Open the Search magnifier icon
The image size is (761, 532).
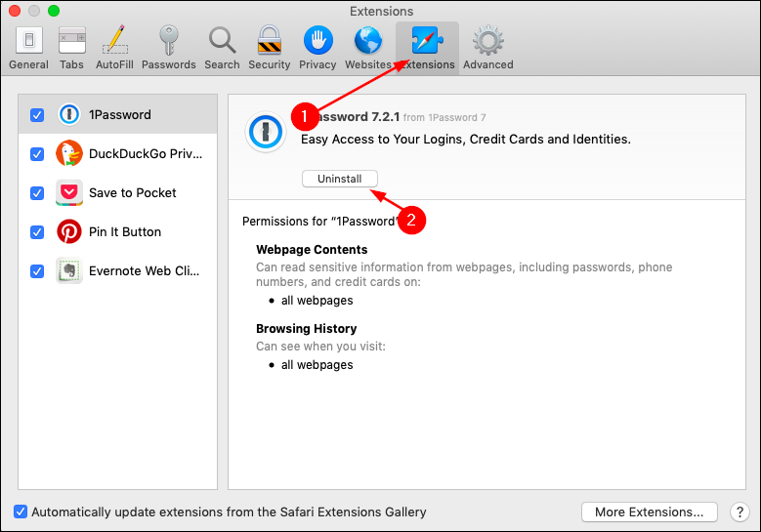[x=222, y=40]
